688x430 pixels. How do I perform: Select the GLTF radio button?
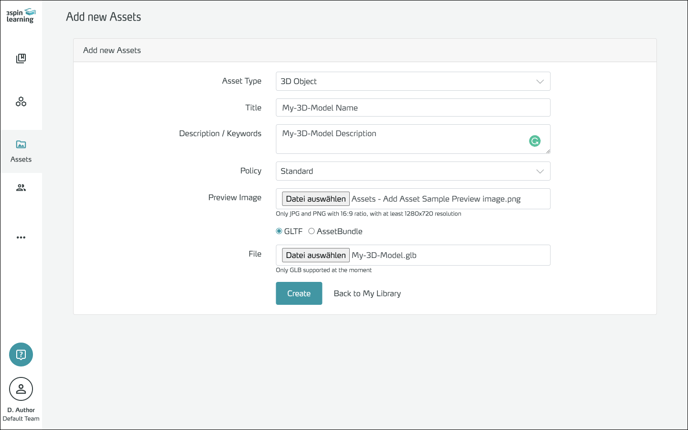pyautogui.click(x=279, y=231)
